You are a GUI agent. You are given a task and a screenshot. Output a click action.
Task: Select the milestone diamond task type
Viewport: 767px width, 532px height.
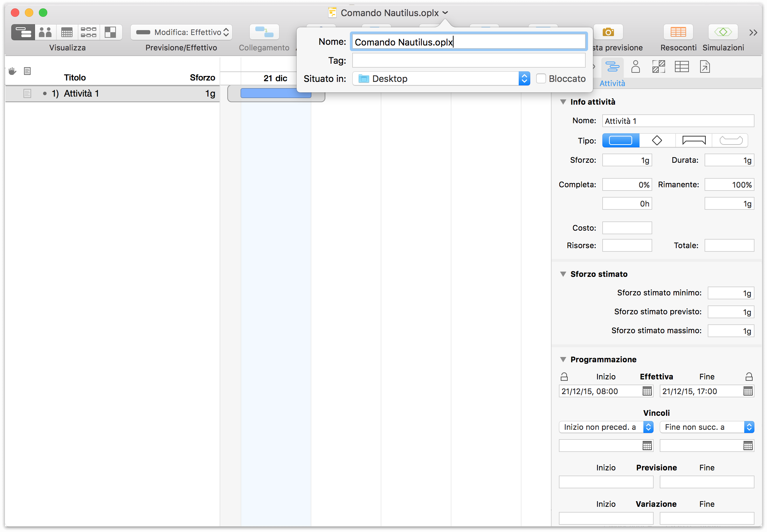657,140
